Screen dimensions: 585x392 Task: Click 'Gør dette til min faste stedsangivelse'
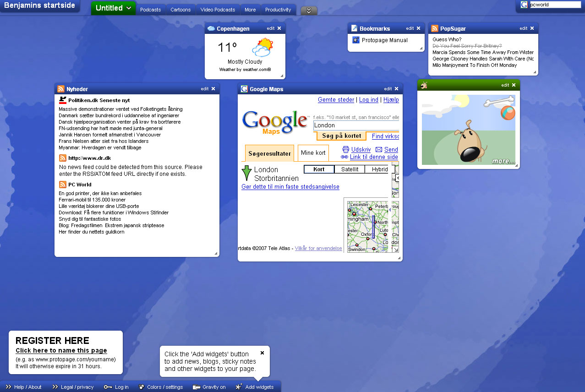[x=290, y=187]
